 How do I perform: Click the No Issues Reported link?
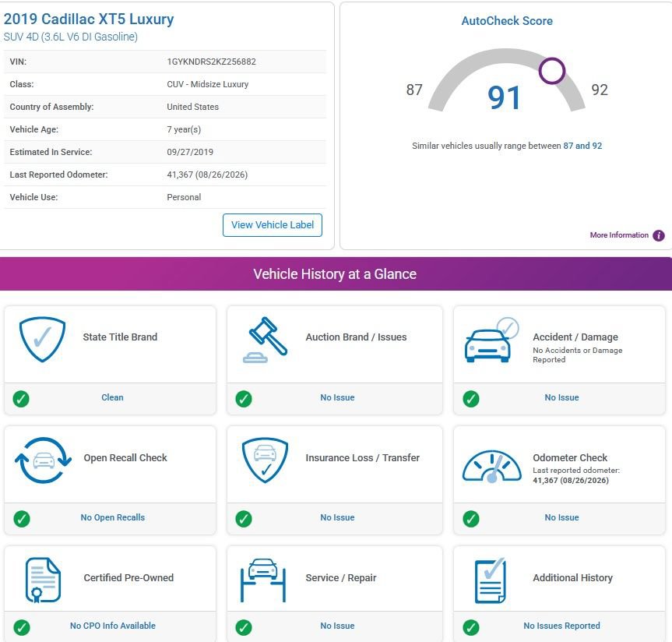[561, 626]
